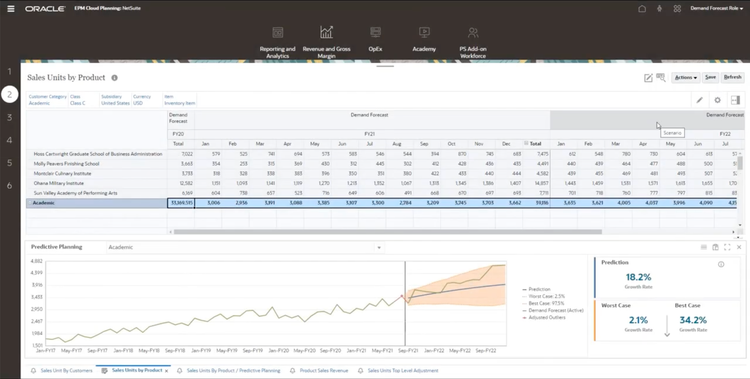Select Ohana Military Institute FY21 Total 14,857
This screenshot has width=750, height=379.
(536, 183)
